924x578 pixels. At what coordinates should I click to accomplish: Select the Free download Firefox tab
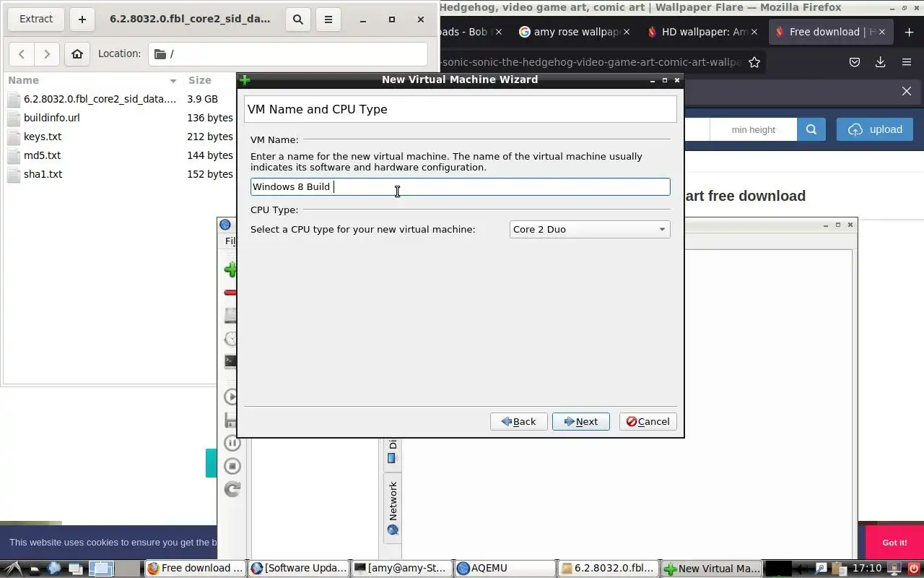832,32
